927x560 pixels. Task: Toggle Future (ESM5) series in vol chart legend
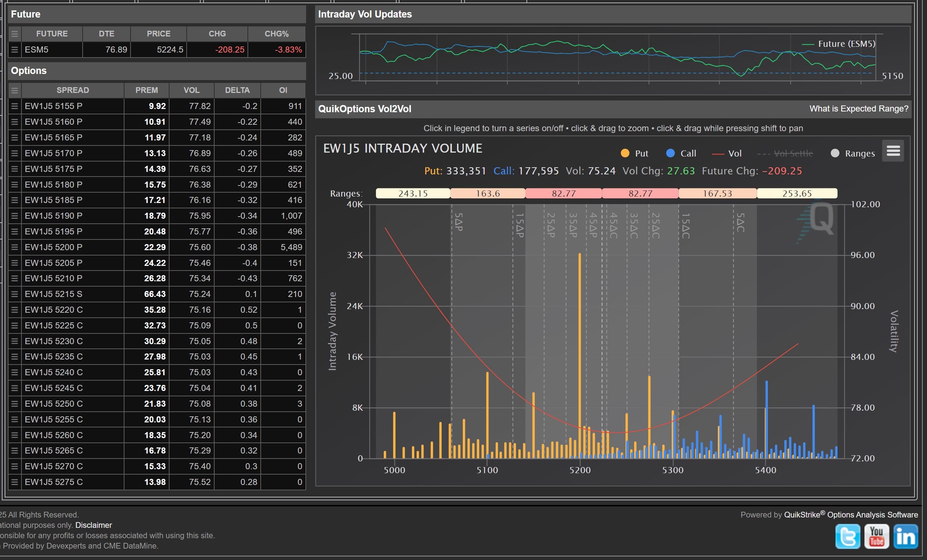click(x=839, y=44)
